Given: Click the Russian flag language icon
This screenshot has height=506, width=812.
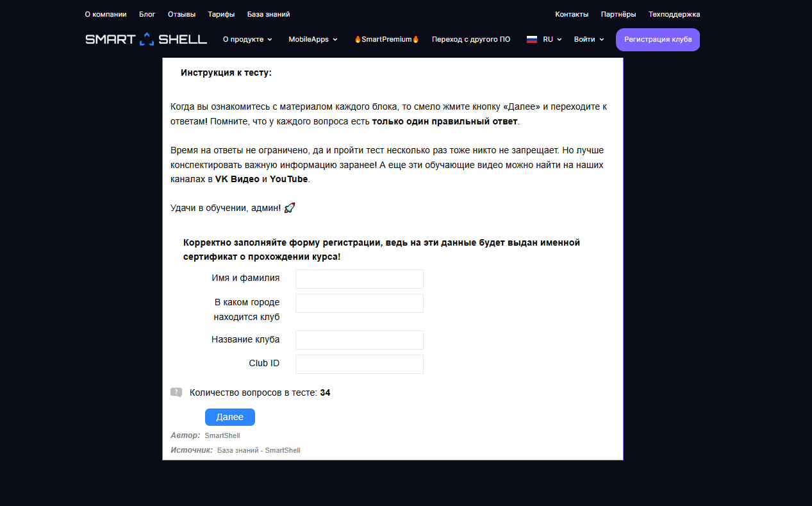Looking at the screenshot, I should point(531,39).
